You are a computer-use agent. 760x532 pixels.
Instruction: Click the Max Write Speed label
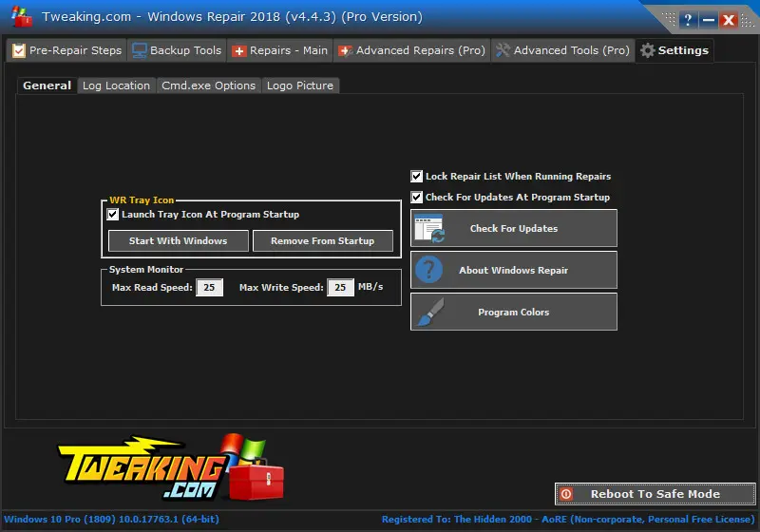click(x=281, y=287)
